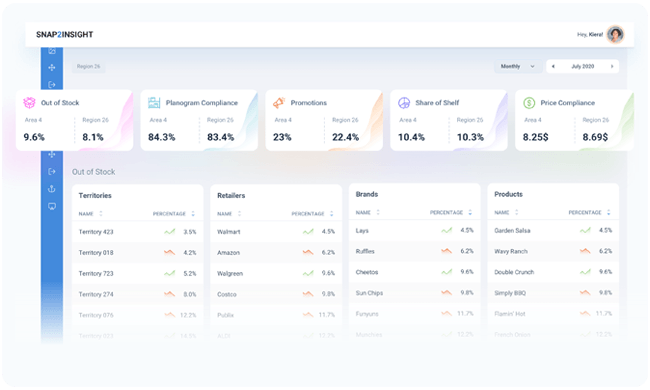Open Kiera's profile avatar

[x=615, y=34]
